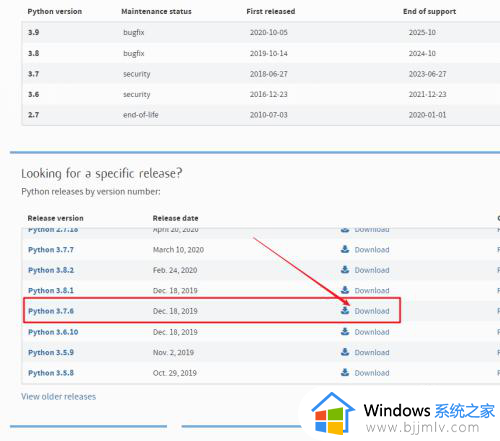Click download icon for Python 3.7.6
The width and height of the screenshot is (500, 441).
(345, 310)
